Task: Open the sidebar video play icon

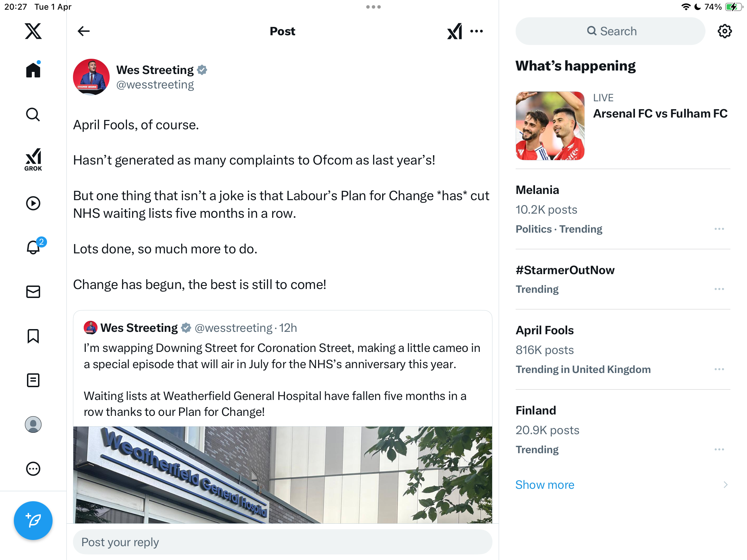Action: tap(33, 203)
